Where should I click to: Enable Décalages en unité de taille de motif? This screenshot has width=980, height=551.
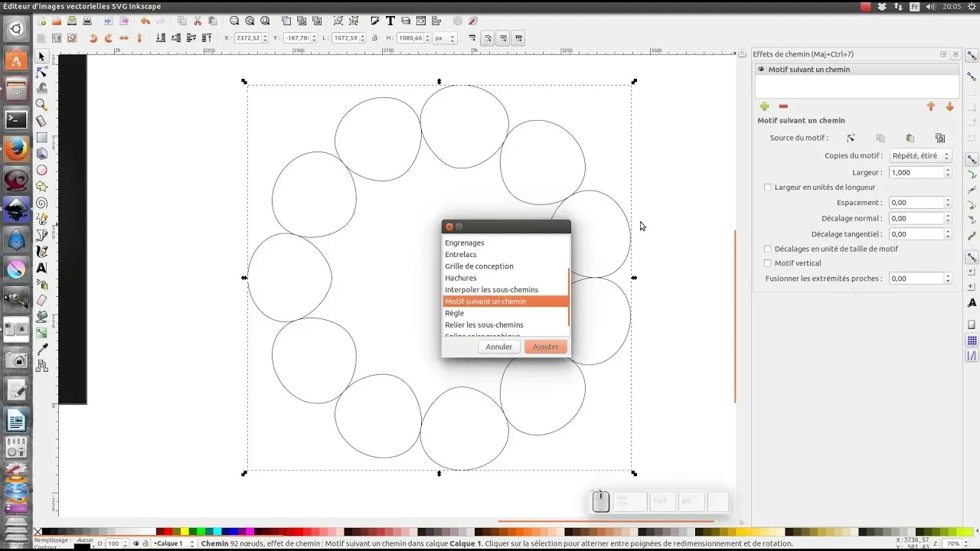tap(768, 249)
